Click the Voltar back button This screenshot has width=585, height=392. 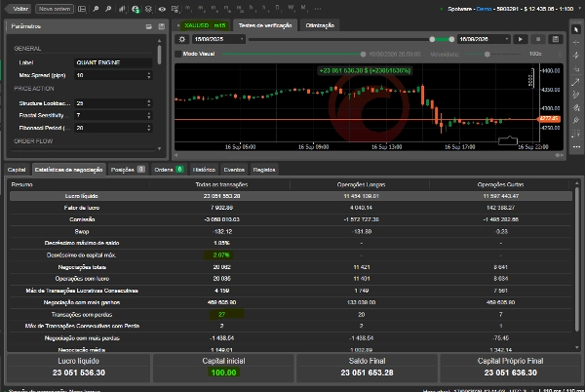coord(18,9)
